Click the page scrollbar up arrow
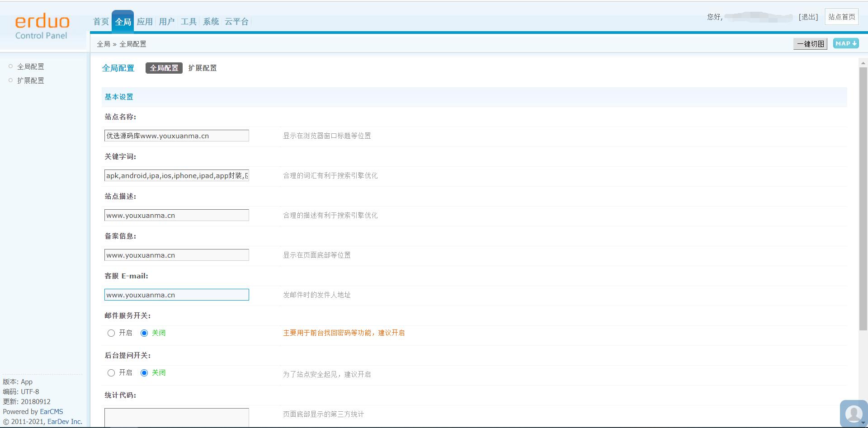868x428 pixels. pos(863,63)
